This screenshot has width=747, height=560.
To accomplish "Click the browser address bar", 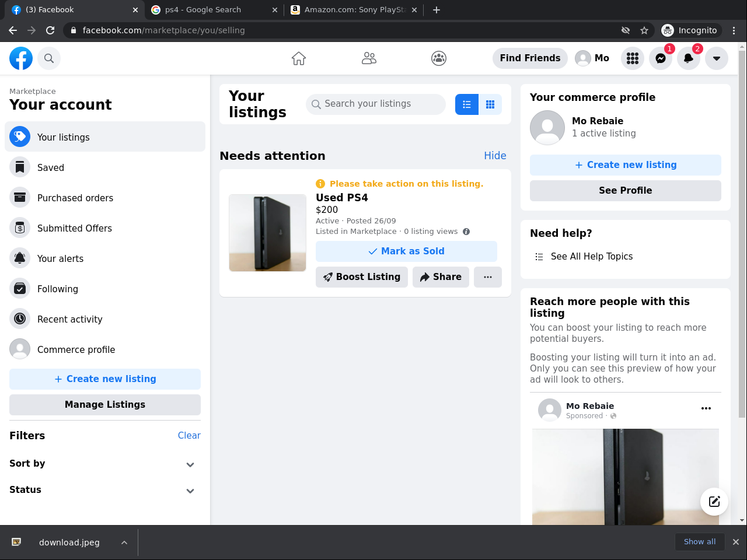I will point(344,30).
